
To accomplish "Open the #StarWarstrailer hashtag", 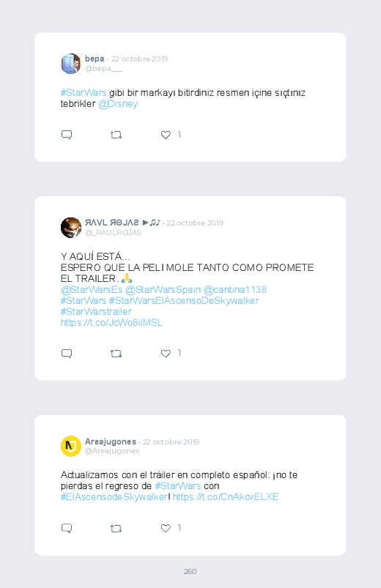I will pos(96,312).
